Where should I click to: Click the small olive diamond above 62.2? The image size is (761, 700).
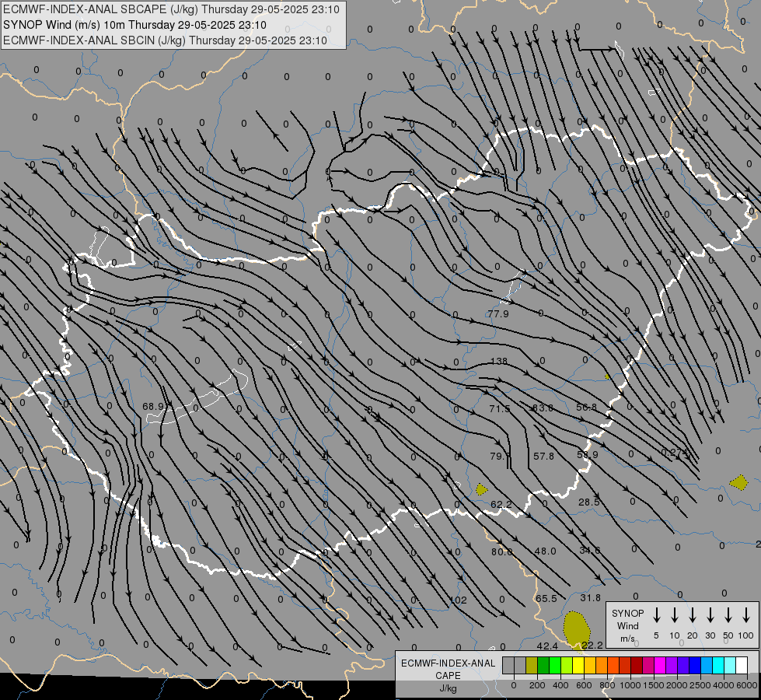[481, 489]
